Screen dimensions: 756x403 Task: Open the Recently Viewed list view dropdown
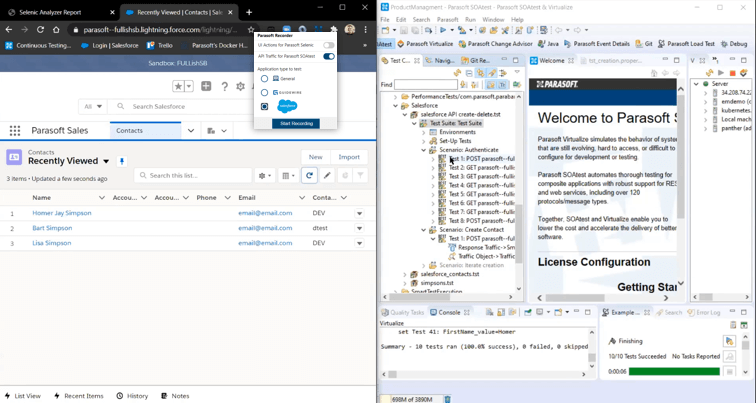point(106,161)
